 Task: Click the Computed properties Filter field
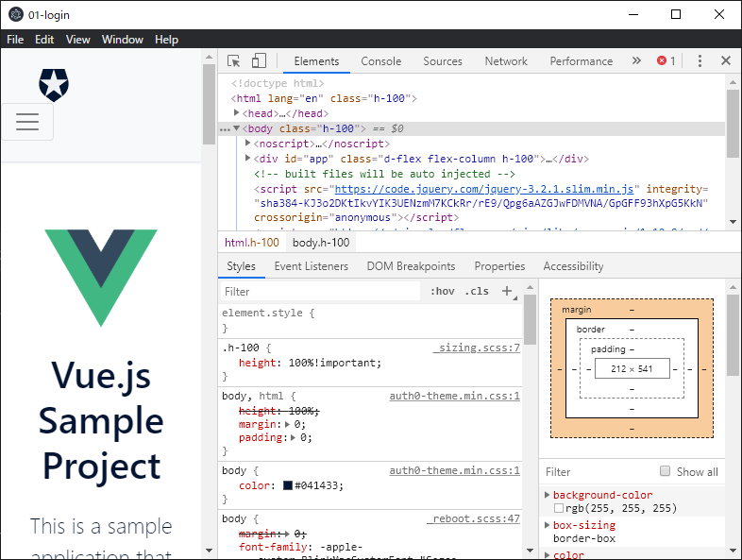pos(599,472)
